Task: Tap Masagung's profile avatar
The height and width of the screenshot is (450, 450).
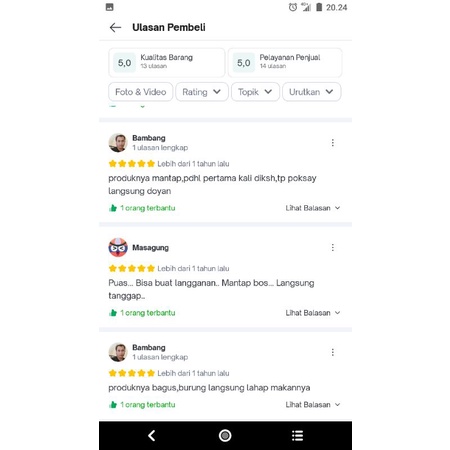Action: tap(118, 247)
